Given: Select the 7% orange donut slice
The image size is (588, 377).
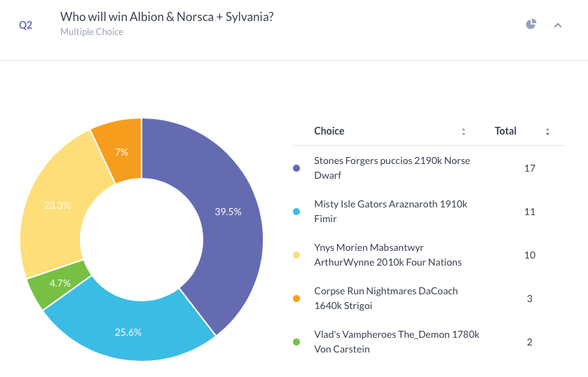Looking at the screenshot, I should pyautogui.click(x=121, y=151).
